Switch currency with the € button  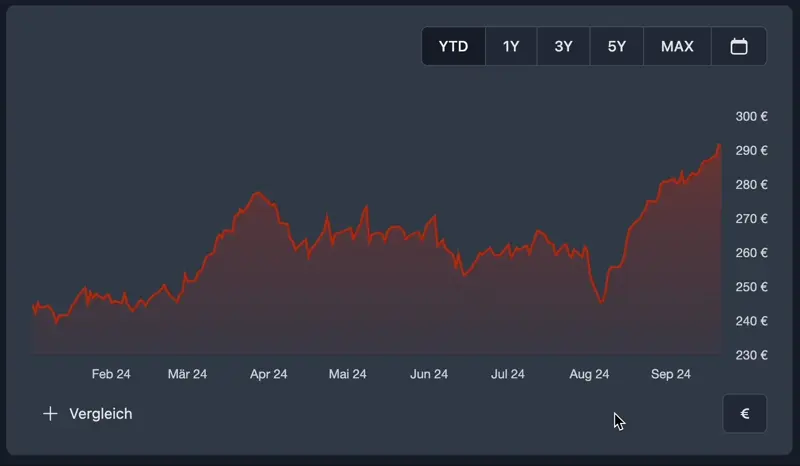(x=744, y=414)
